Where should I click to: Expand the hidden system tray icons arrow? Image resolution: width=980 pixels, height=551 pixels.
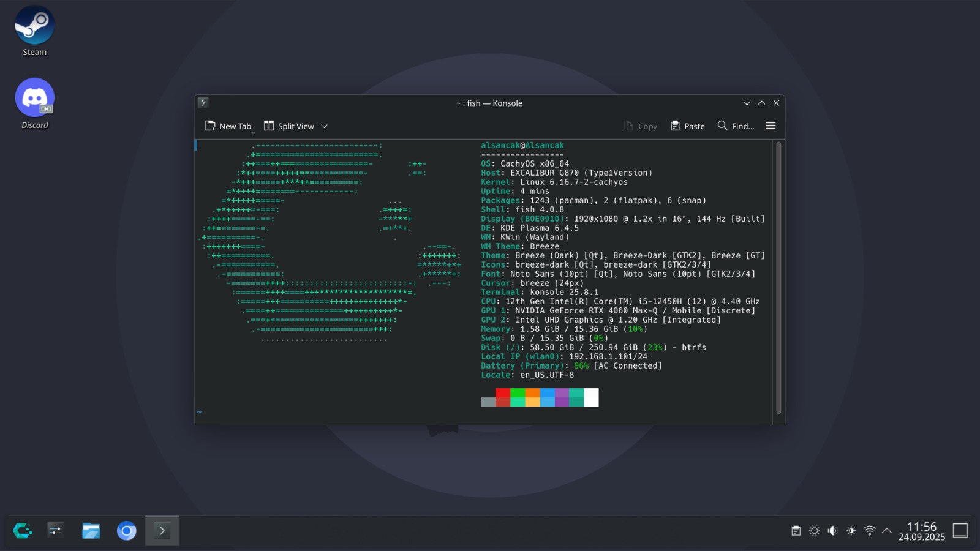pyautogui.click(x=886, y=531)
